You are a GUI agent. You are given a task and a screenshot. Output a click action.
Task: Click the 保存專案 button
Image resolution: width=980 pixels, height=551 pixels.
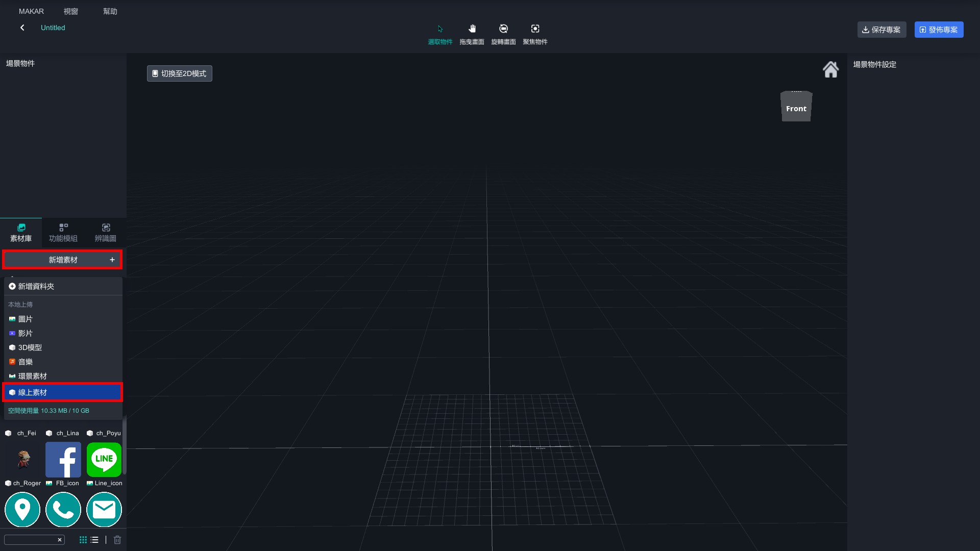pos(881,29)
